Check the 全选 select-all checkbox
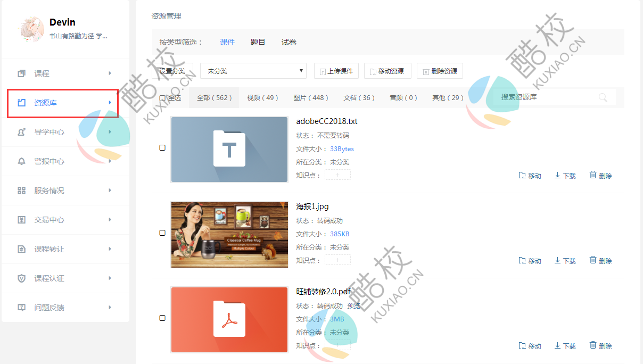The width and height of the screenshot is (643, 364). (x=163, y=98)
